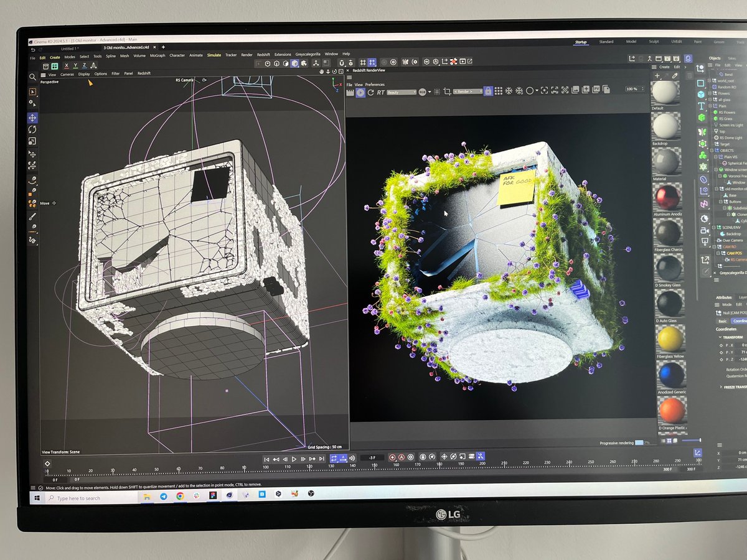Image resolution: width=747 pixels, height=560 pixels.
Task: Select the Scale tool in left toolbar
Action: [32, 142]
